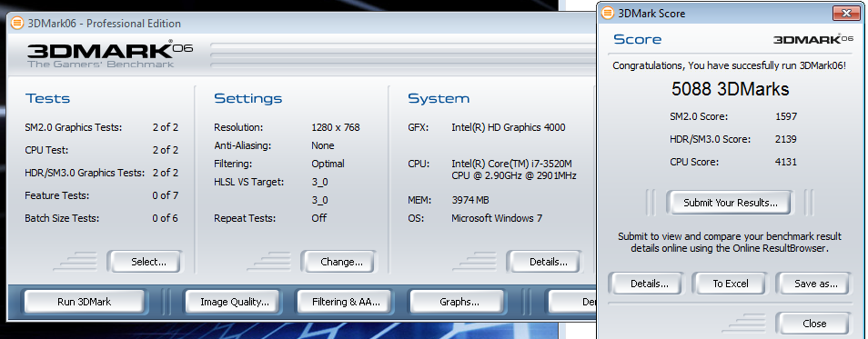
Task: Click the Batch Size Tests count 0 of 6
Action: pos(165,218)
